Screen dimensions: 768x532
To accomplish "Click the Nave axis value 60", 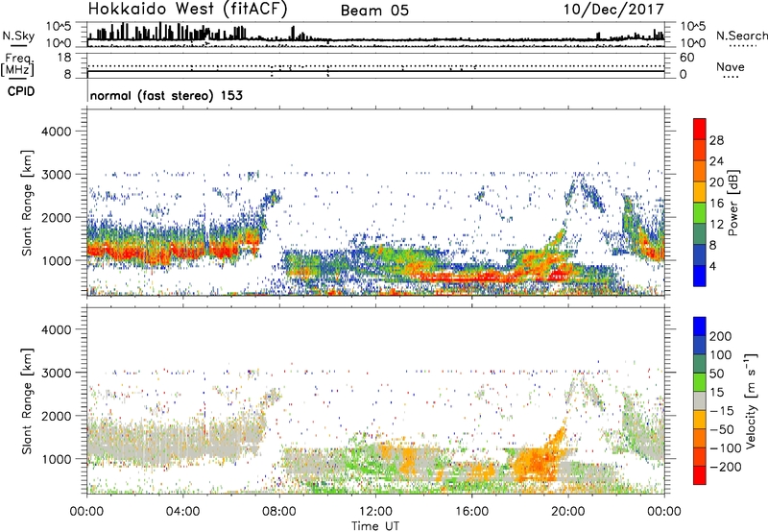I will coord(686,58).
